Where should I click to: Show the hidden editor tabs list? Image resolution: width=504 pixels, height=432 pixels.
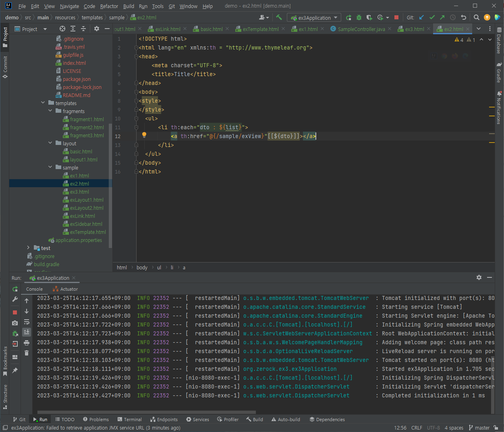point(479,29)
